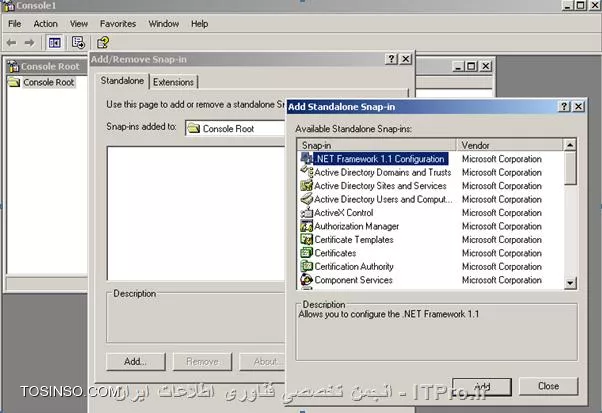Close the Add/Remove Snap-in dialog

406,59
